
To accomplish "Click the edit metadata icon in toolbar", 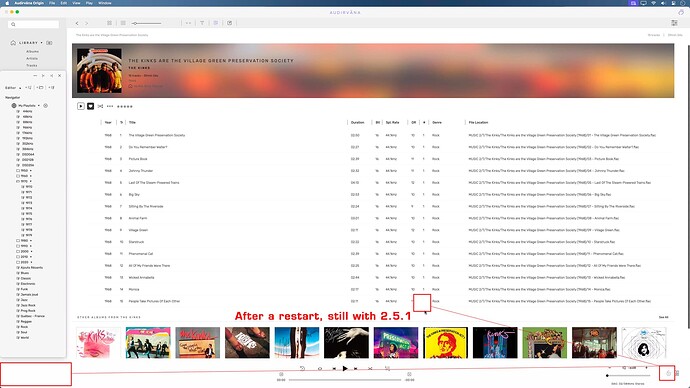I will point(230,23).
